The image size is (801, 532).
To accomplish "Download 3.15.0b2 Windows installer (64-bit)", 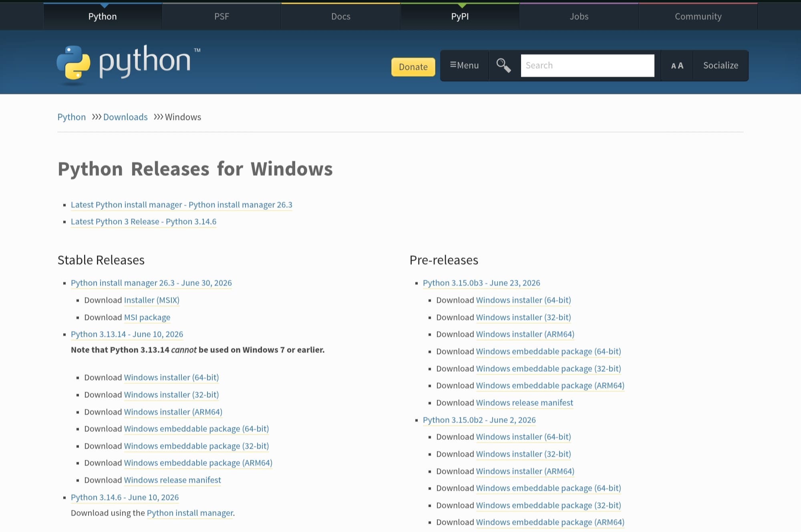I will (523, 437).
